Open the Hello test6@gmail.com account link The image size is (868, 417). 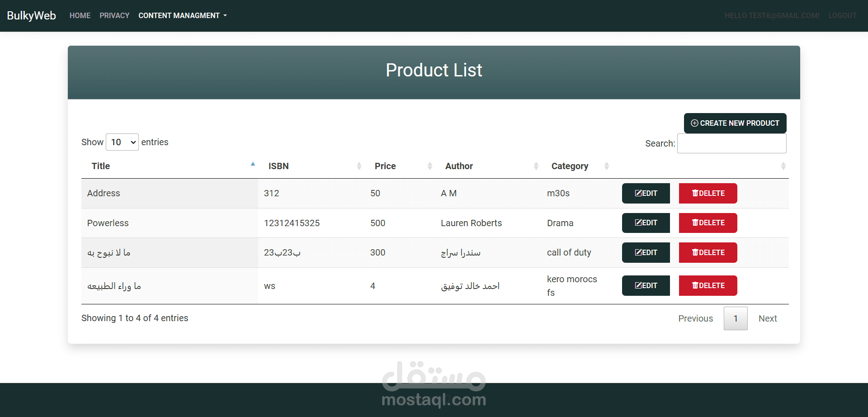pos(772,15)
